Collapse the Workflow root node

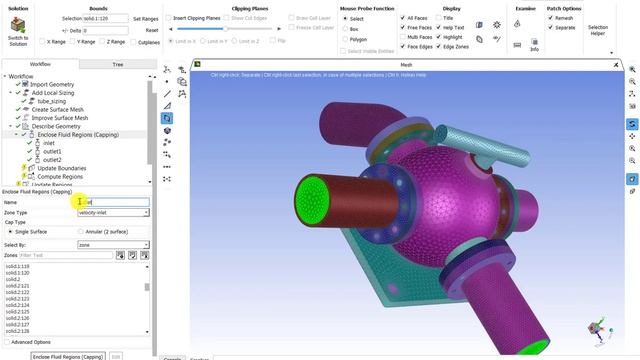[x=5, y=76]
